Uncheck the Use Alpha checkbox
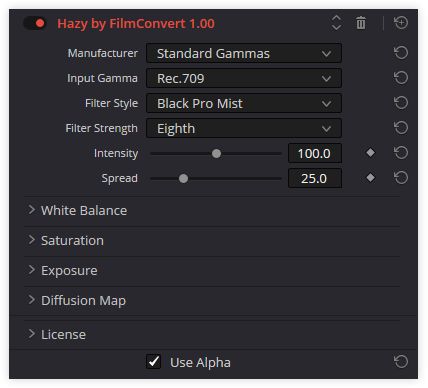This screenshot has height=388, width=428. 154,362
